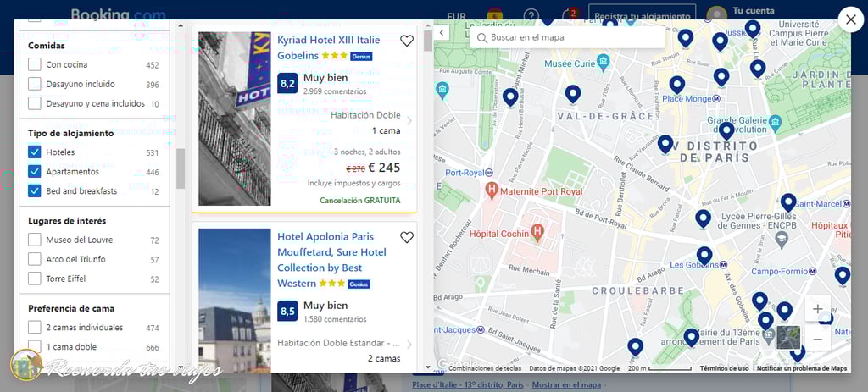Click the 8,2 score badge of Kyriad Hotel

(x=287, y=84)
